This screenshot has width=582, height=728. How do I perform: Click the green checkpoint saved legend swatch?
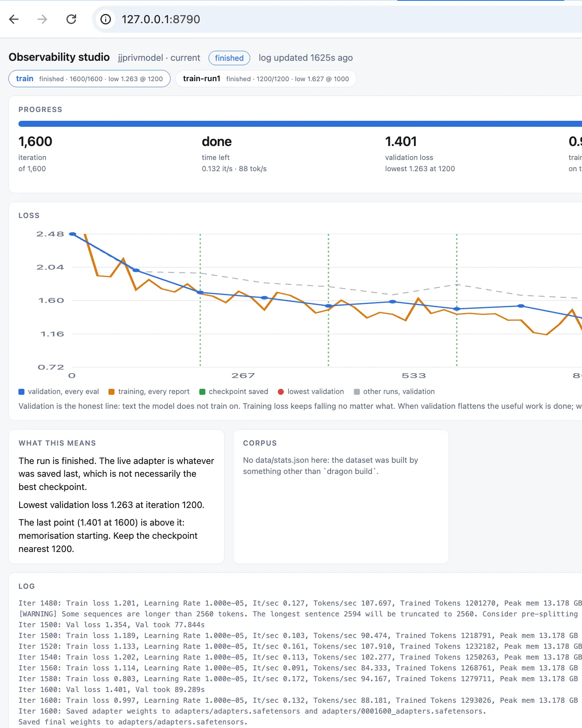pyautogui.click(x=203, y=392)
